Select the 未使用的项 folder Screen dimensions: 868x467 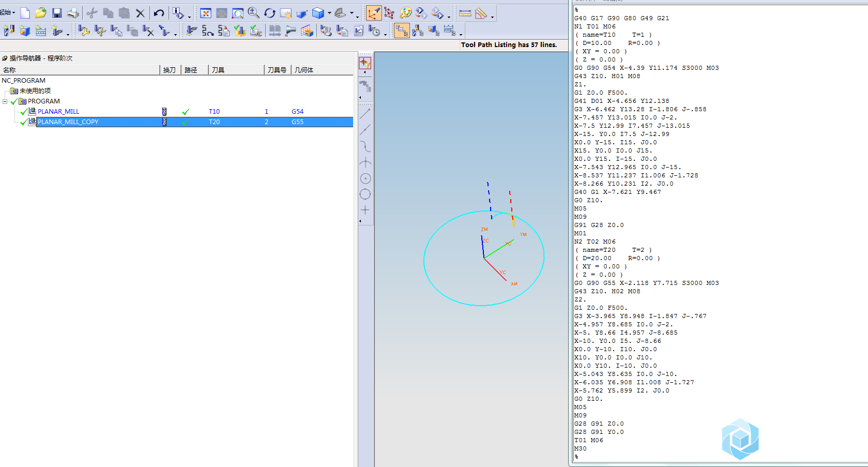pos(35,91)
